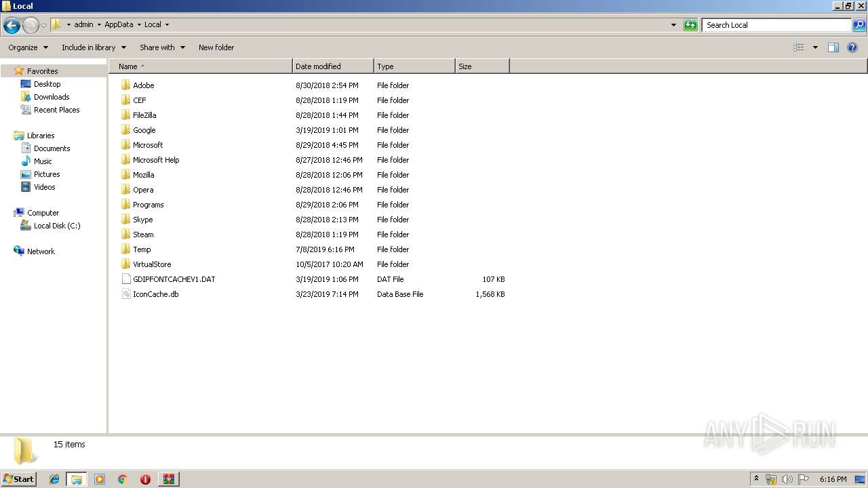Select the Steam folder icon

pyautogui.click(x=125, y=235)
